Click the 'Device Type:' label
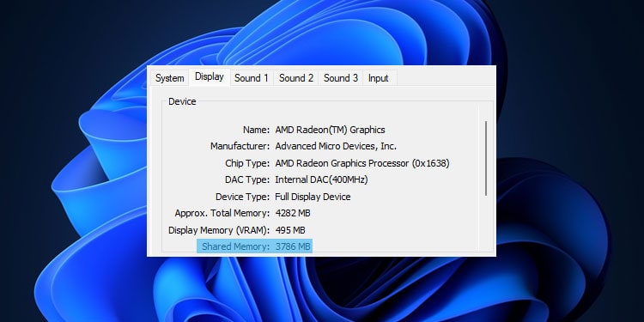The height and width of the screenshot is (322, 644). click(242, 197)
